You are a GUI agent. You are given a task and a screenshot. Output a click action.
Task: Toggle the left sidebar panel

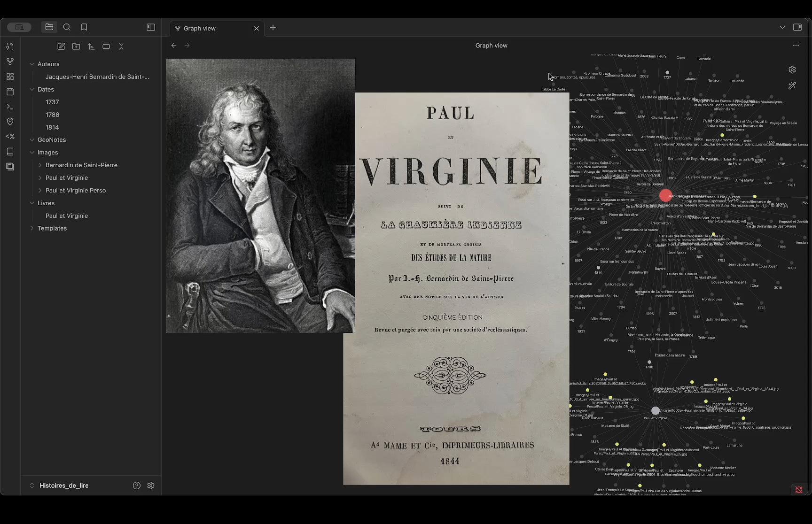point(151,27)
